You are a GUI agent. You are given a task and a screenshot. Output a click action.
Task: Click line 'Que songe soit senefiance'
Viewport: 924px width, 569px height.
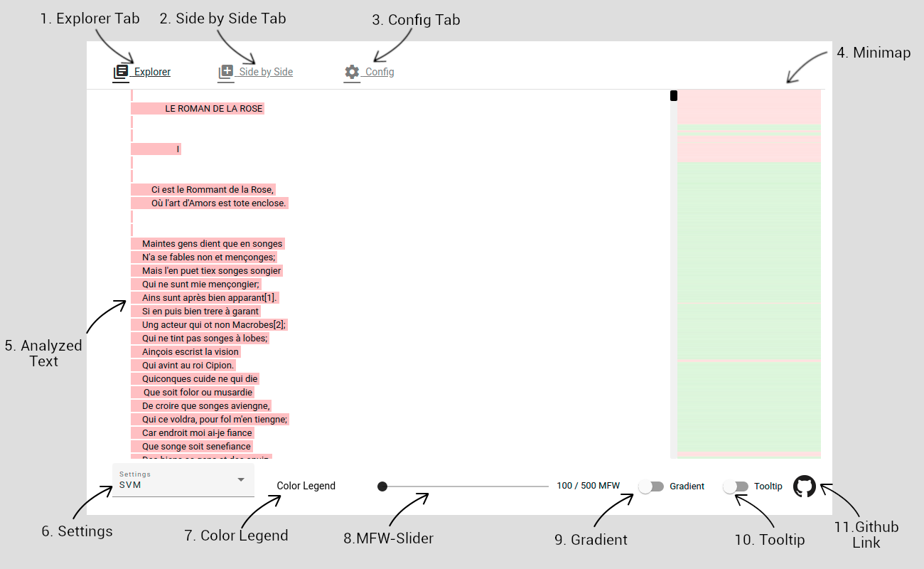point(196,447)
